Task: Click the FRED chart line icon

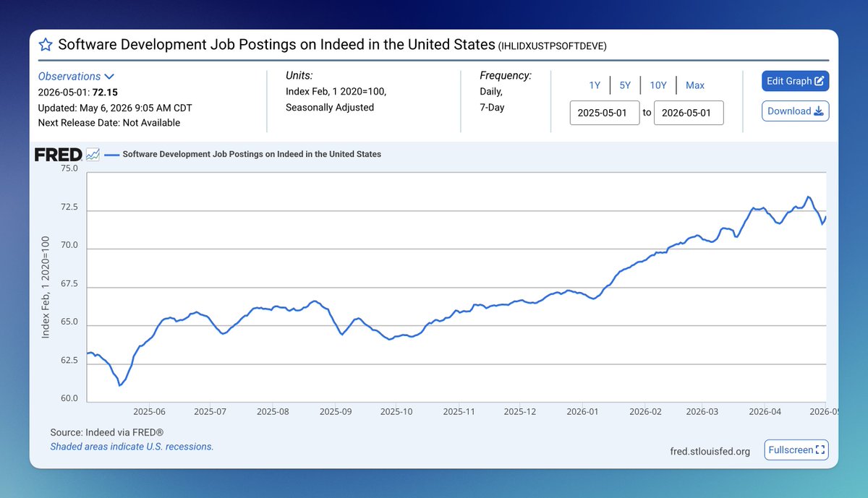Action: (93, 155)
